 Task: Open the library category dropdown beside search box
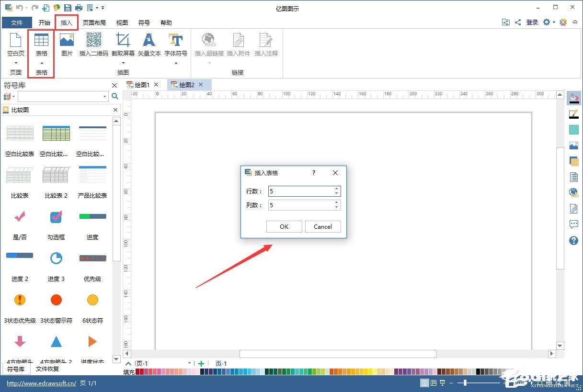coord(13,97)
